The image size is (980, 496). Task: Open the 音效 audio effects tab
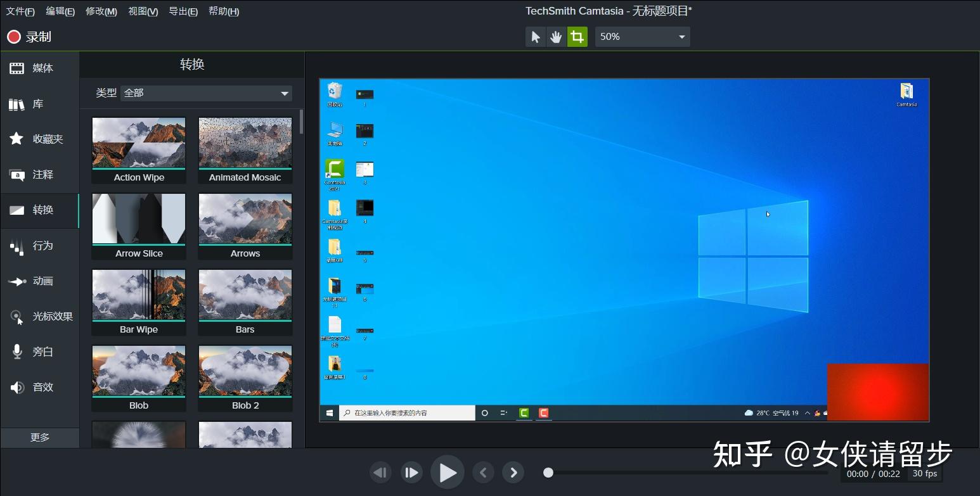pos(40,388)
